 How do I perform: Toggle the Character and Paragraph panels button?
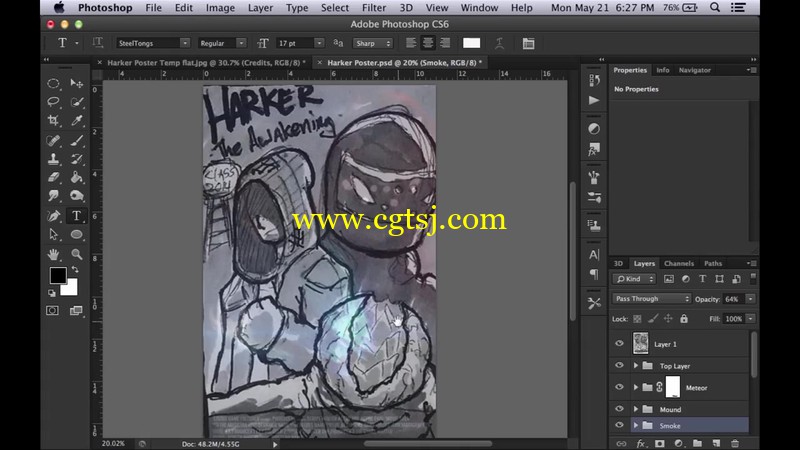click(x=529, y=43)
